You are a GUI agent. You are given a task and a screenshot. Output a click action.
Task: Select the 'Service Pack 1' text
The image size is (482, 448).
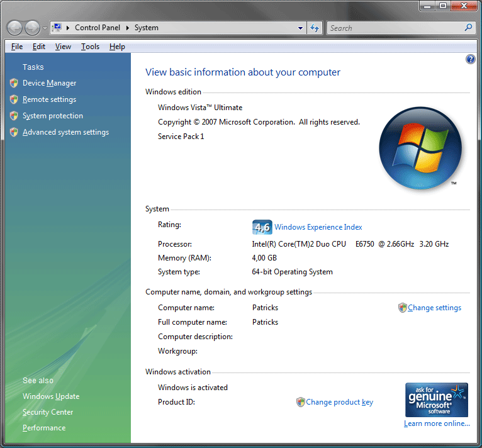pyautogui.click(x=181, y=137)
